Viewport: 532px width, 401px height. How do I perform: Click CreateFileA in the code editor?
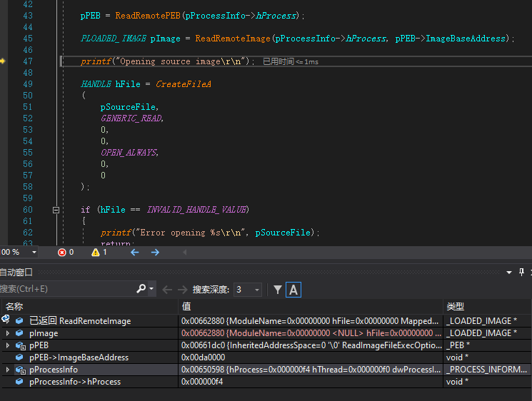184,84
